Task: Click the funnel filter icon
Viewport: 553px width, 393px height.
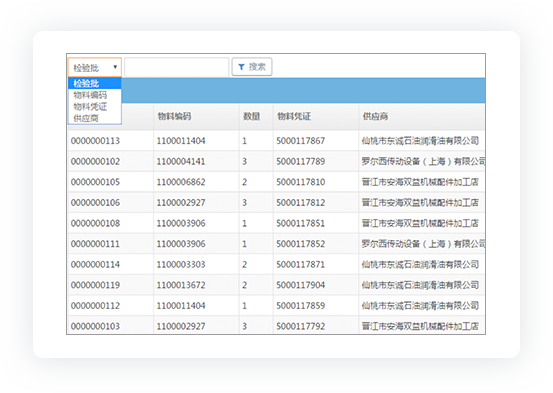Action: tap(242, 67)
